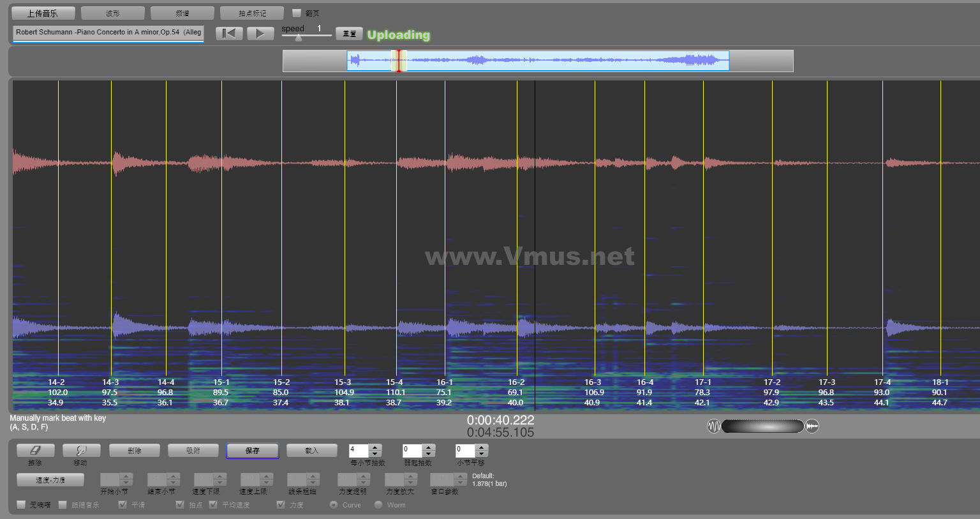Select the Worm radio button
The width and height of the screenshot is (980, 519).
(x=378, y=505)
